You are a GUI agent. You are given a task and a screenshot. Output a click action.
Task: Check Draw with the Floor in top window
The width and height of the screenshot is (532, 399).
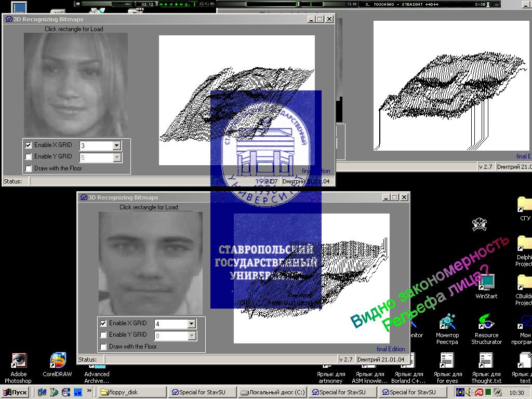pyautogui.click(x=29, y=168)
